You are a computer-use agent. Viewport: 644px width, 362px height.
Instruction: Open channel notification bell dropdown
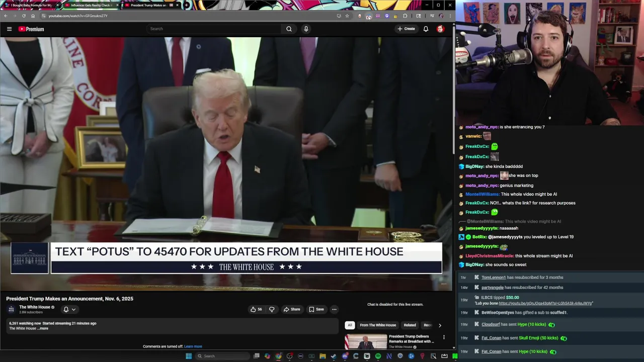[69, 309]
